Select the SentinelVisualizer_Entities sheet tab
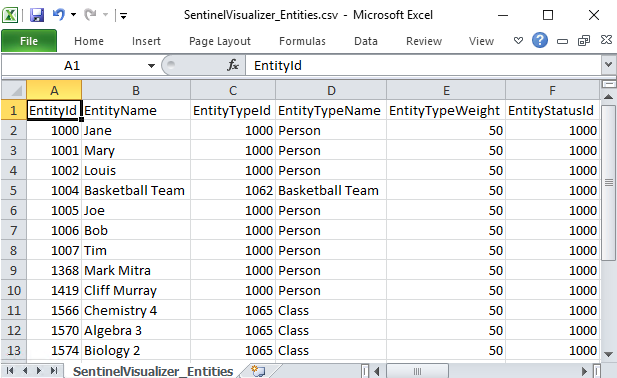Image resolution: width=617 pixels, height=378 pixels. pyautogui.click(x=153, y=371)
